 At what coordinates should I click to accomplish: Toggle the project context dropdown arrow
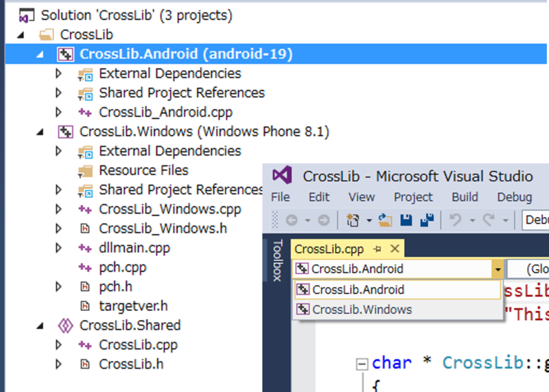[x=498, y=269]
